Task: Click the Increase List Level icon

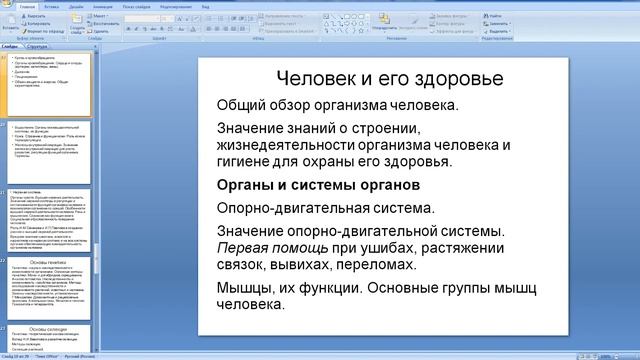Action: tap(242, 19)
